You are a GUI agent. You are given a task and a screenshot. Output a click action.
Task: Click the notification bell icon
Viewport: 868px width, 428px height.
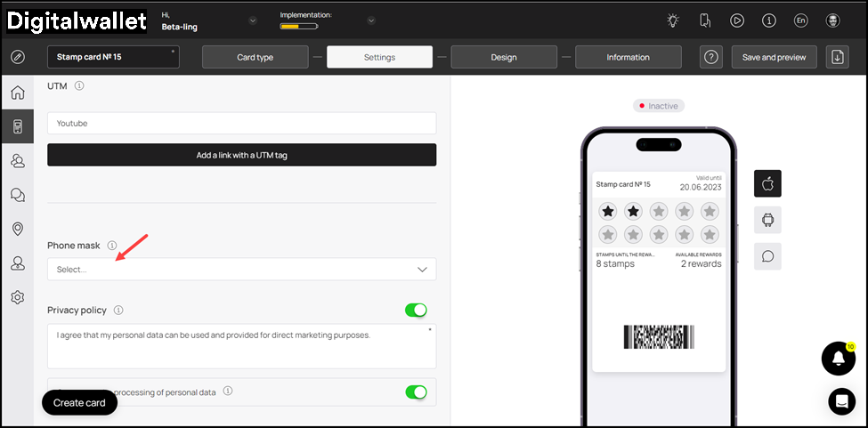point(838,359)
